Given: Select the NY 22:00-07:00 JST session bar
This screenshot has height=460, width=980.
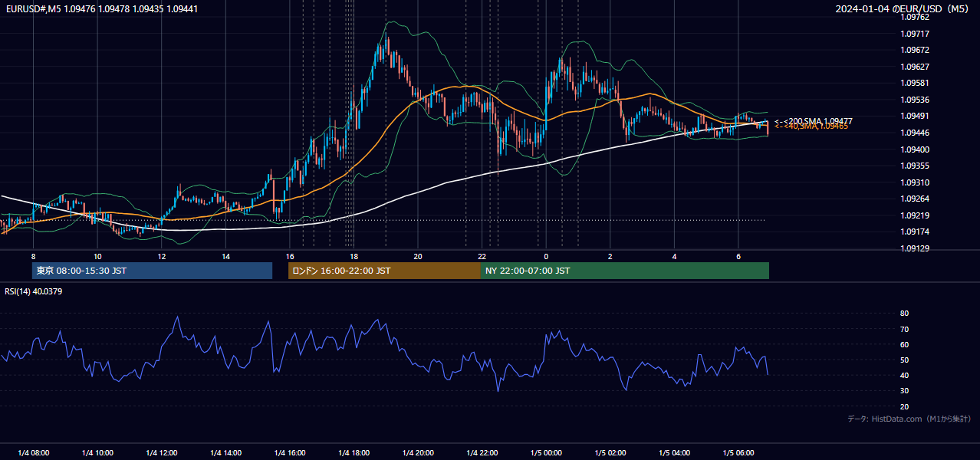Looking at the screenshot, I should coord(625,271).
